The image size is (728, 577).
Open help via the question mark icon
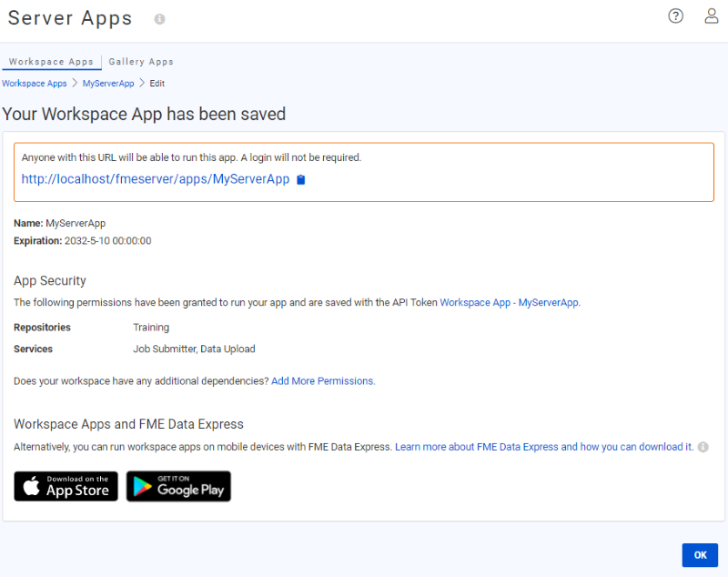675,15
